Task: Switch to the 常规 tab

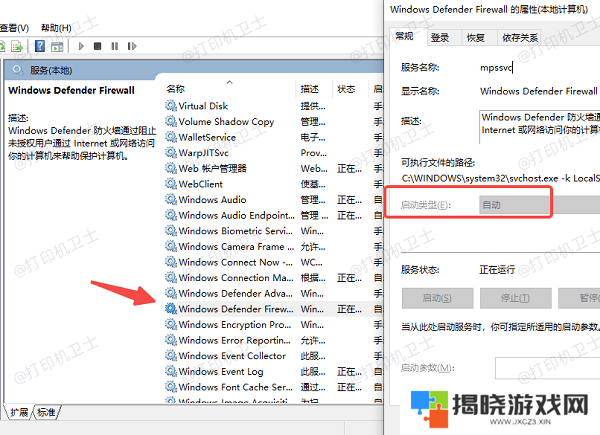Action: 404,36
